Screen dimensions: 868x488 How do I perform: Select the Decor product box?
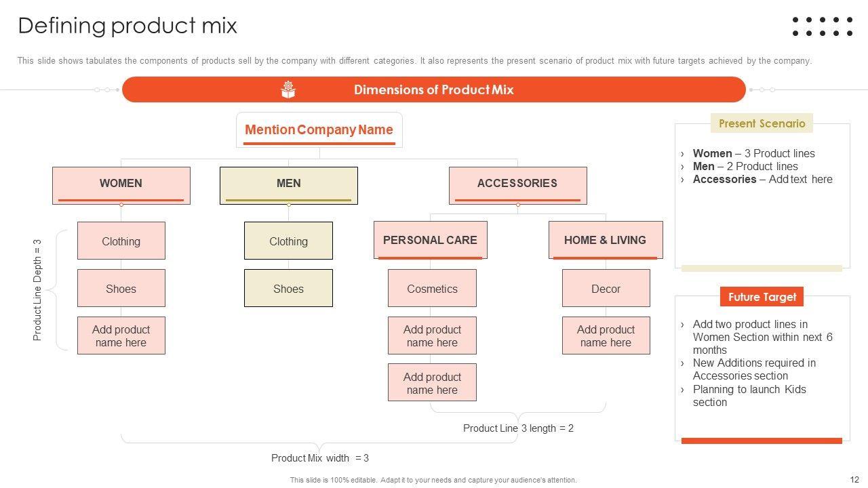[x=606, y=289]
